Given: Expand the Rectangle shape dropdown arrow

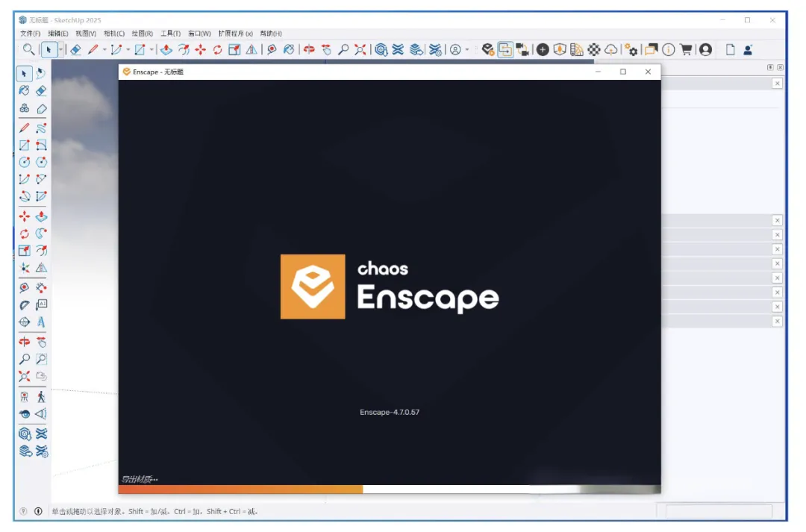Looking at the screenshot, I should [151, 49].
